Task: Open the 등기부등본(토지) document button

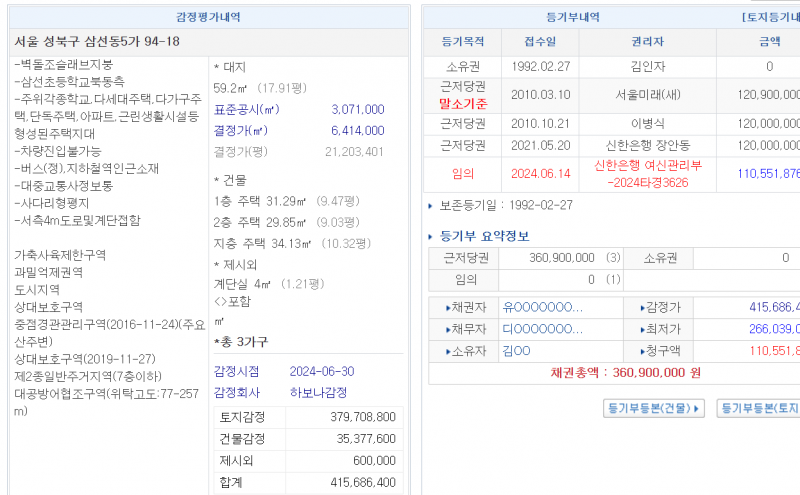Action: tap(760, 408)
